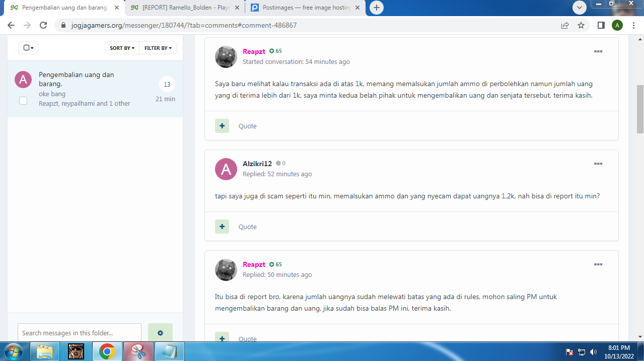Screen dimensions: 644x361
Task: Click Reapzt avatar on 50 minutes ago reply
Action: point(226,270)
